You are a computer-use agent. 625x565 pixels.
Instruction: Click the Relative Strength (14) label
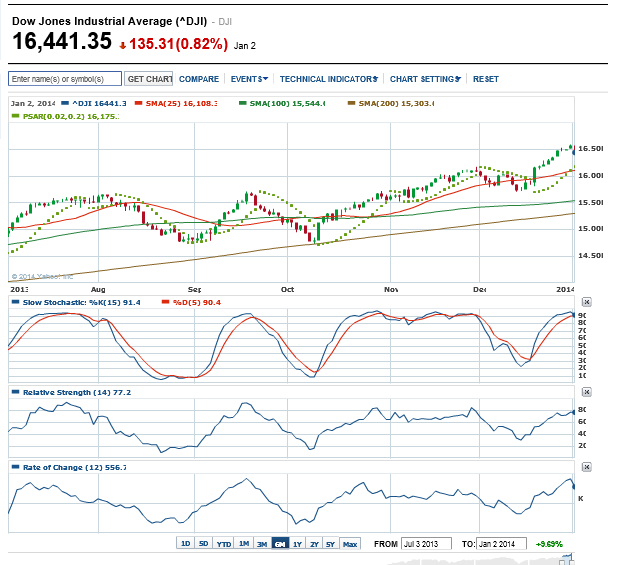(77, 392)
